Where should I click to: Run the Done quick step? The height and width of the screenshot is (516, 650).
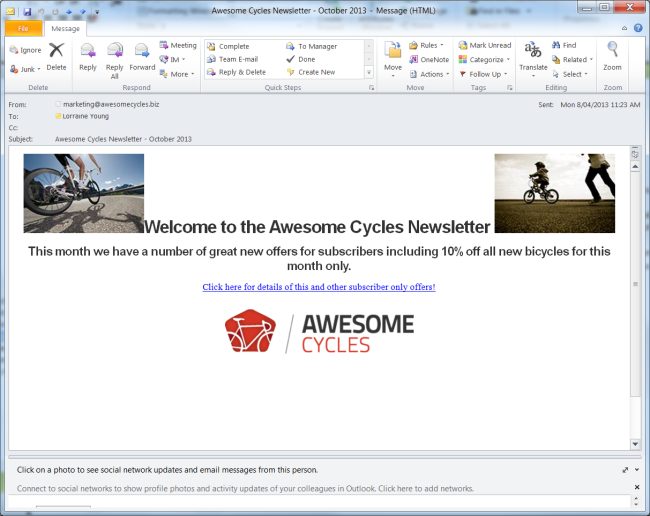click(x=301, y=59)
